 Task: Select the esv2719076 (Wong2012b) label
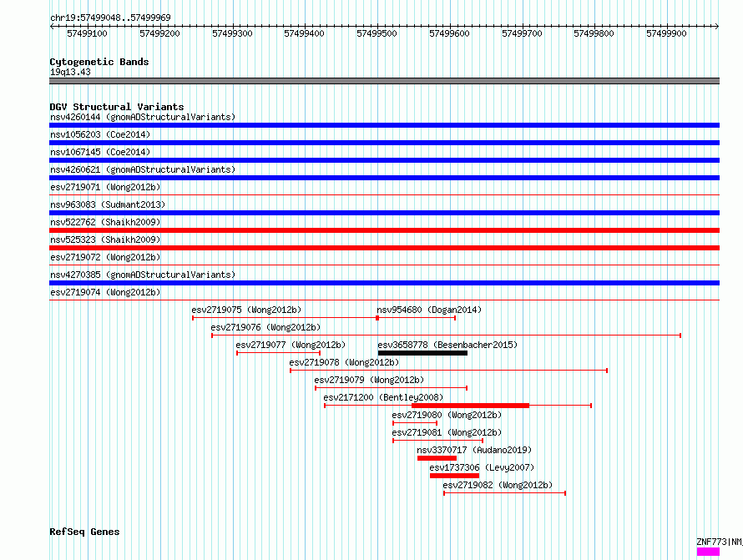265,327
